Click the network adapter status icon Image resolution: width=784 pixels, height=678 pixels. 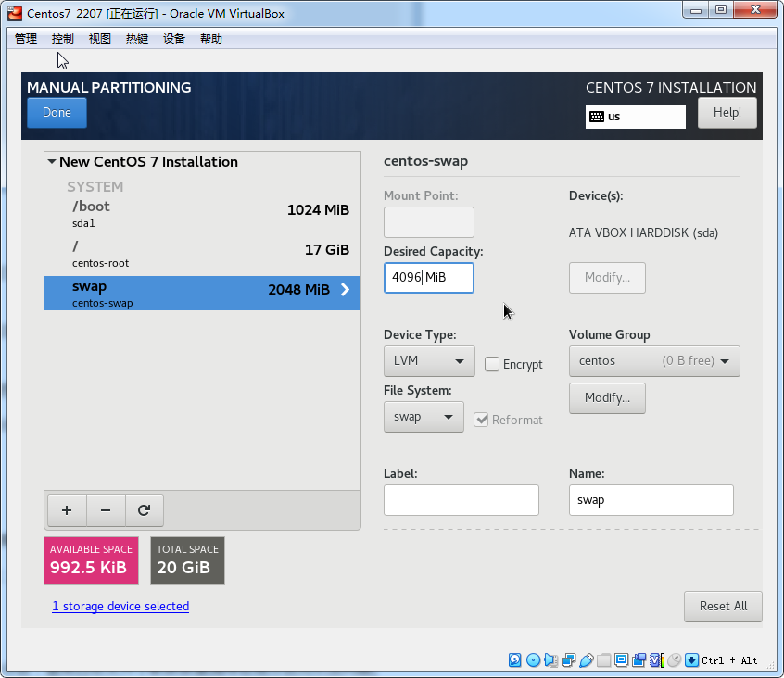[568, 660]
